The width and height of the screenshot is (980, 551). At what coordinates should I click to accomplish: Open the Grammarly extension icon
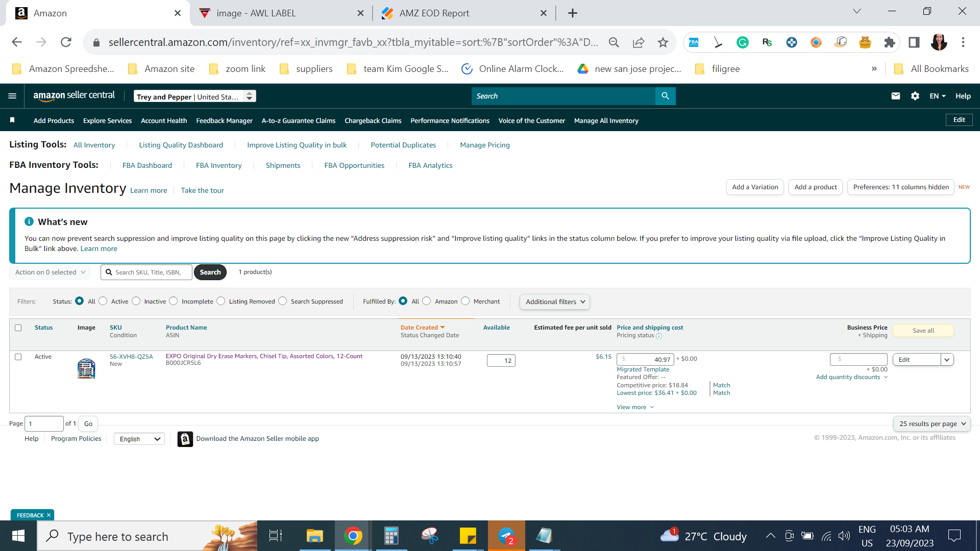click(x=743, y=42)
